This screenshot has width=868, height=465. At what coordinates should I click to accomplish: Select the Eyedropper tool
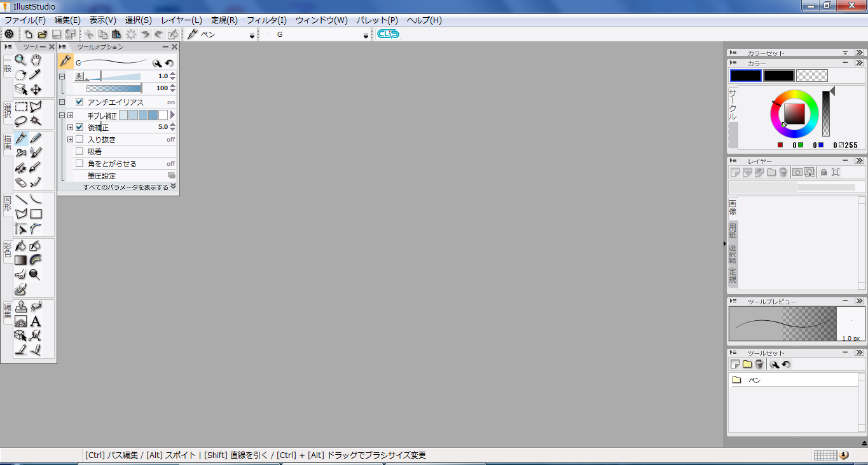tap(36, 75)
